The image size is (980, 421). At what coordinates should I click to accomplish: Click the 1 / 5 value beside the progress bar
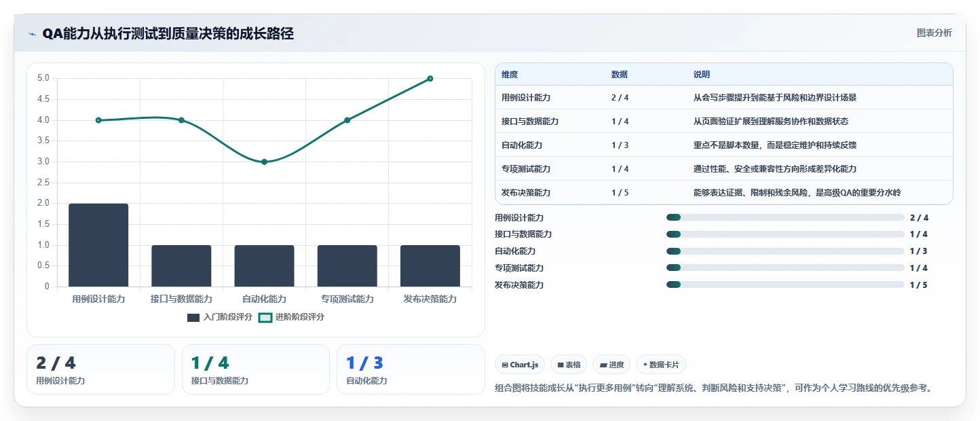tap(919, 285)
